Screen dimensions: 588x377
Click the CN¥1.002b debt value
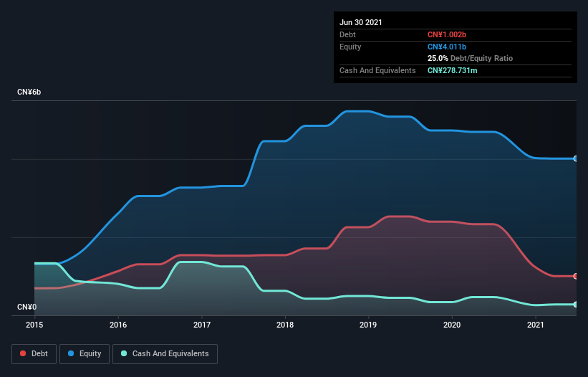point(447,34)
